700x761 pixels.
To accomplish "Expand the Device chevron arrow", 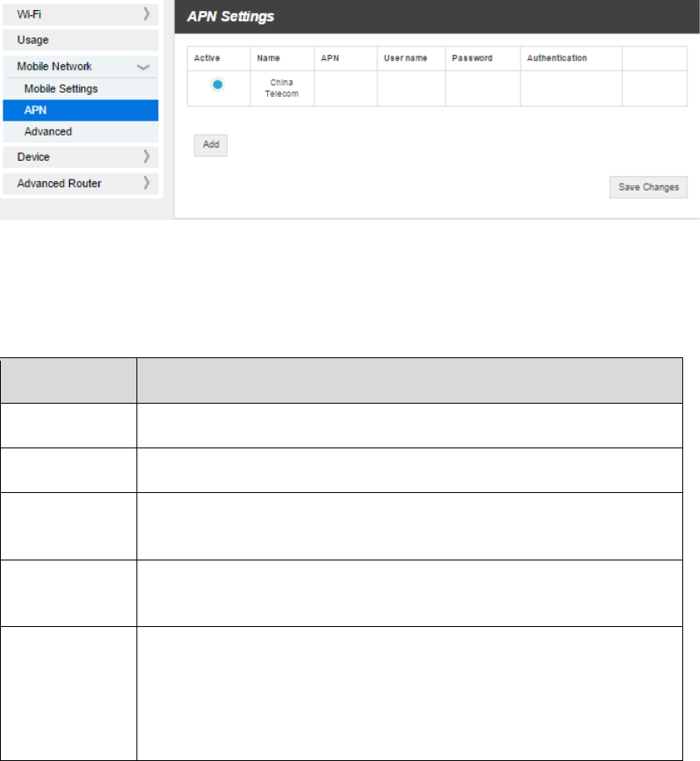I will pos(147,156).
